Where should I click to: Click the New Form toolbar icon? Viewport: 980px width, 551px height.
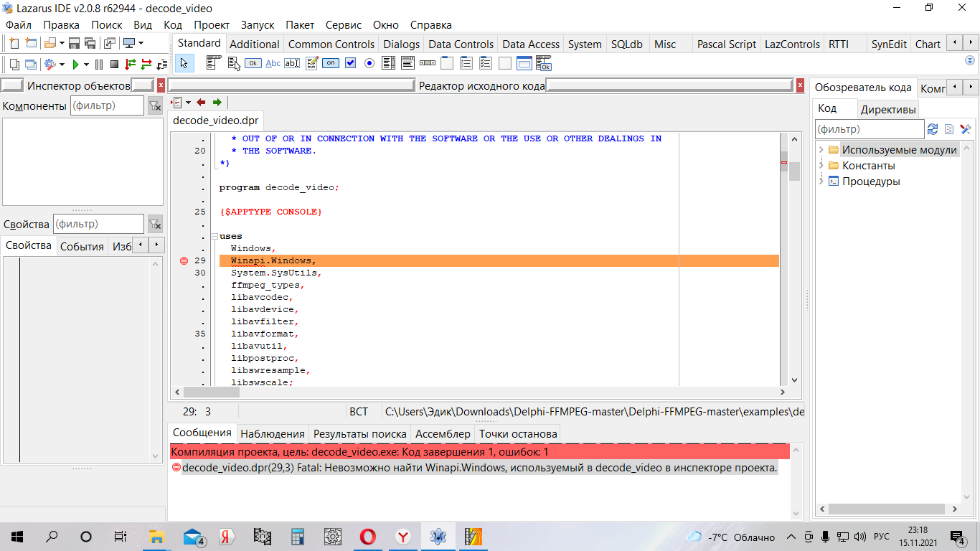pyautogui.click(x=31, y=43)
